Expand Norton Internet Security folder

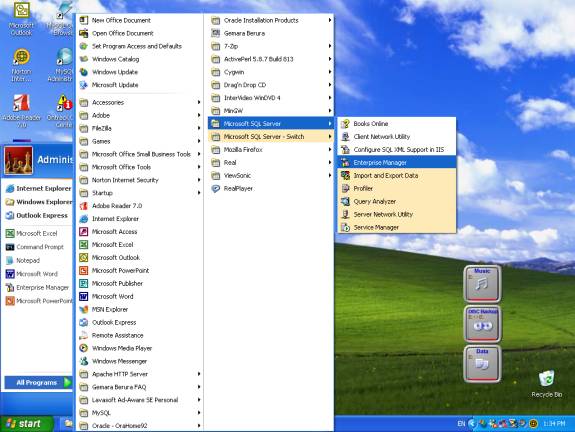140,180
